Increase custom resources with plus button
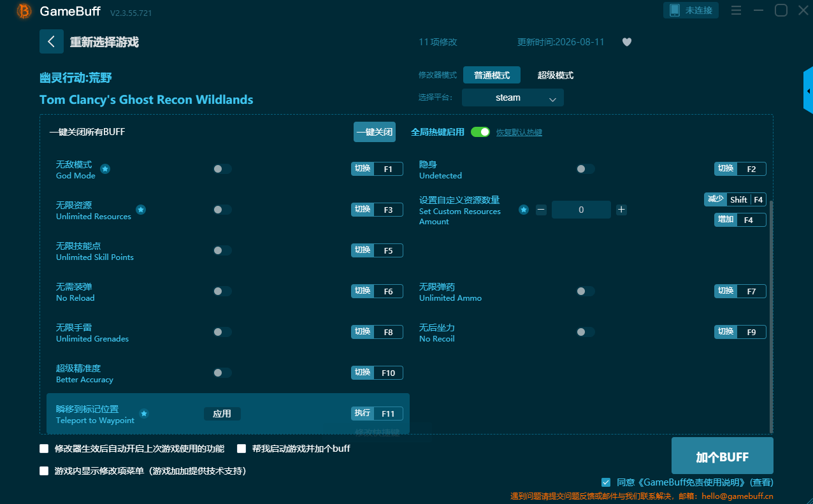 pyautogui.click(x=621, y=210)
